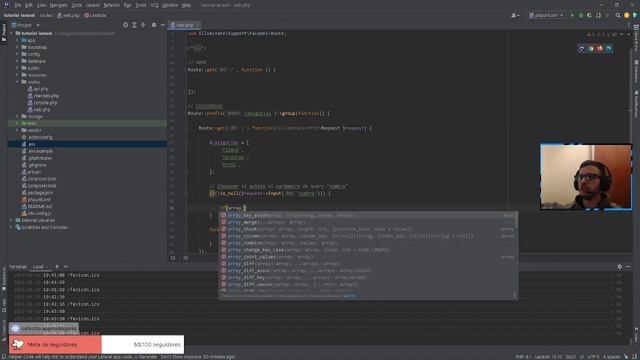
Task: Click the Lambda breadcrumb in navigation bar
Action: [96, 15]
